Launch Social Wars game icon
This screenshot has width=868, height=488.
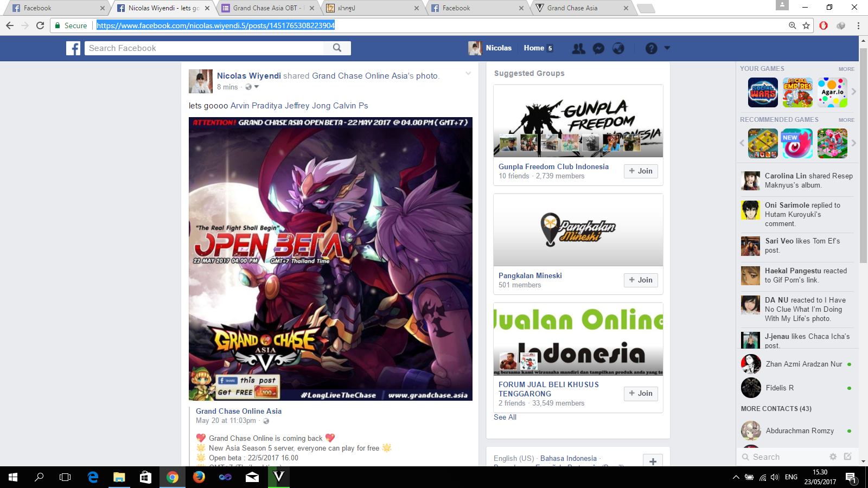coord(763,92)
